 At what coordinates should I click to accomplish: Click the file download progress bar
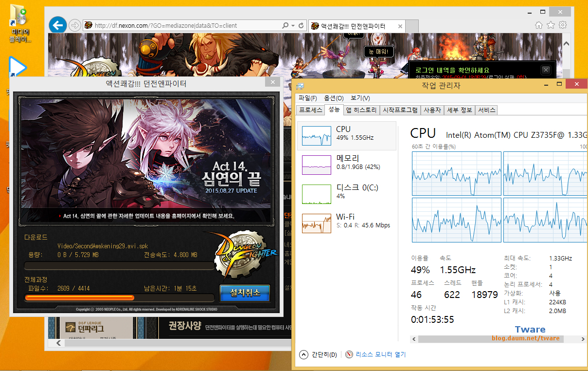(x=119, y=266)
